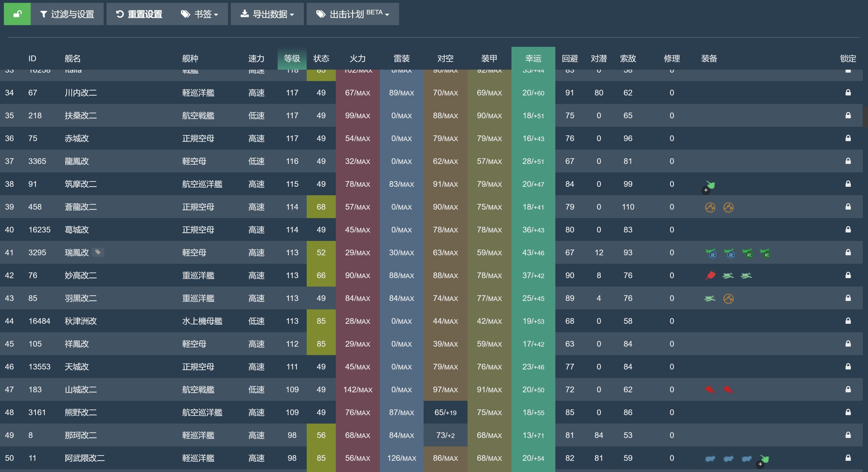Click ship name 川内改二
Viewport: 868px width, 472px height.
tap(81, 92)
